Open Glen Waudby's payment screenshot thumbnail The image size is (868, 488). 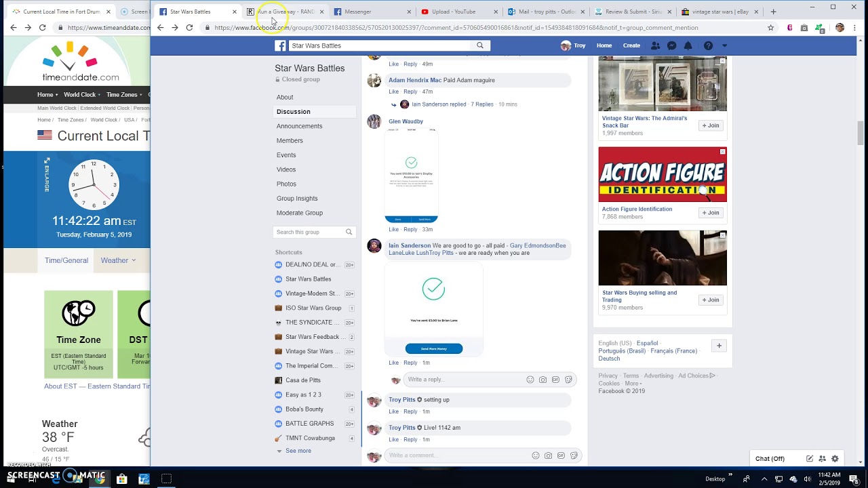coord(411,176)
